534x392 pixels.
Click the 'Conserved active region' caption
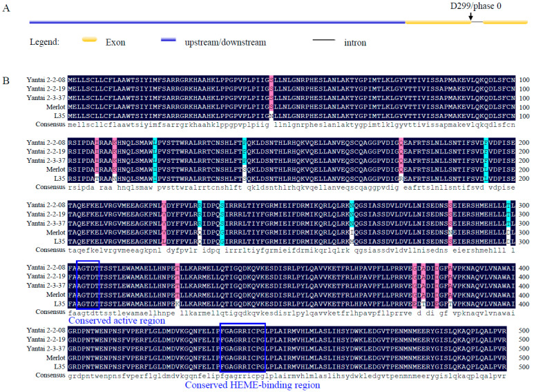(x=117, y=320)
